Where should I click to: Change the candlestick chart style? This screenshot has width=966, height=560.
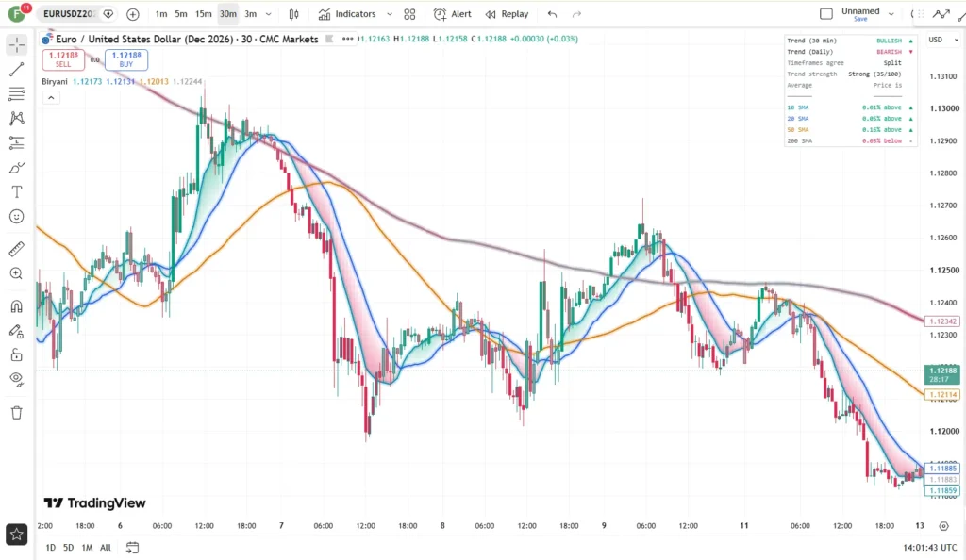294,14
